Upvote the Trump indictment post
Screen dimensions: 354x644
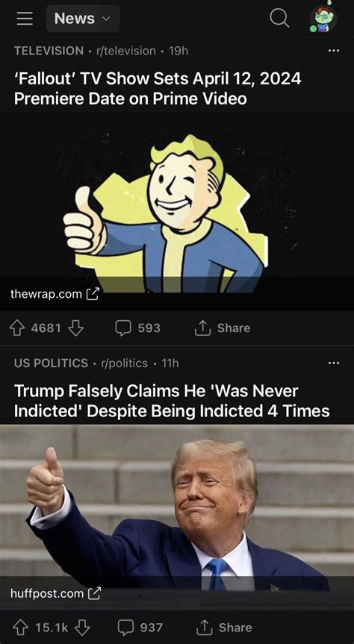coord(20,628)
